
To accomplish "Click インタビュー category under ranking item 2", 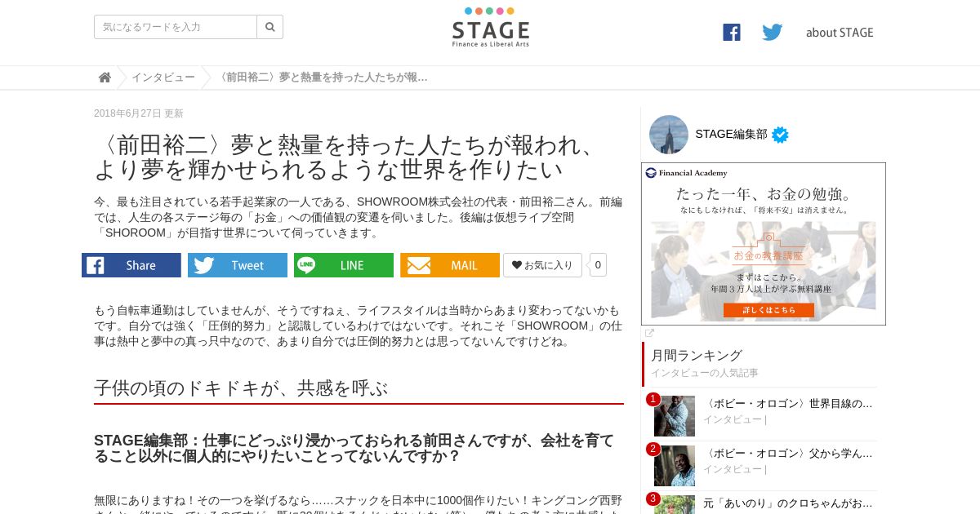I will click(x=733, y=469).
